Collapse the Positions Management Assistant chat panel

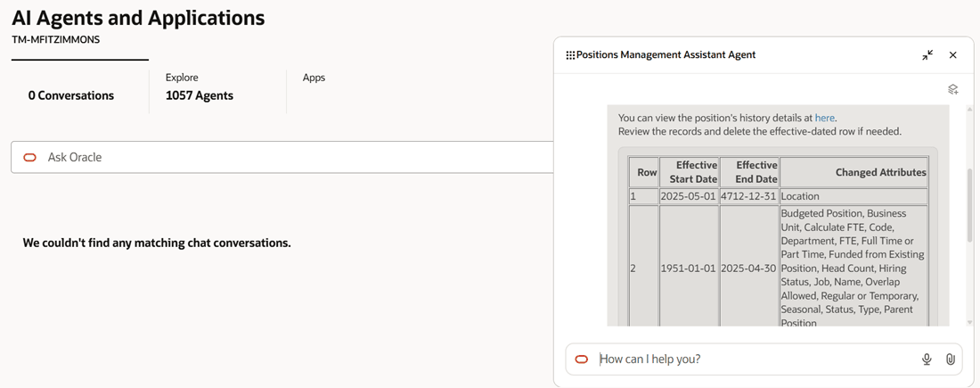click(x=927, y=55)
